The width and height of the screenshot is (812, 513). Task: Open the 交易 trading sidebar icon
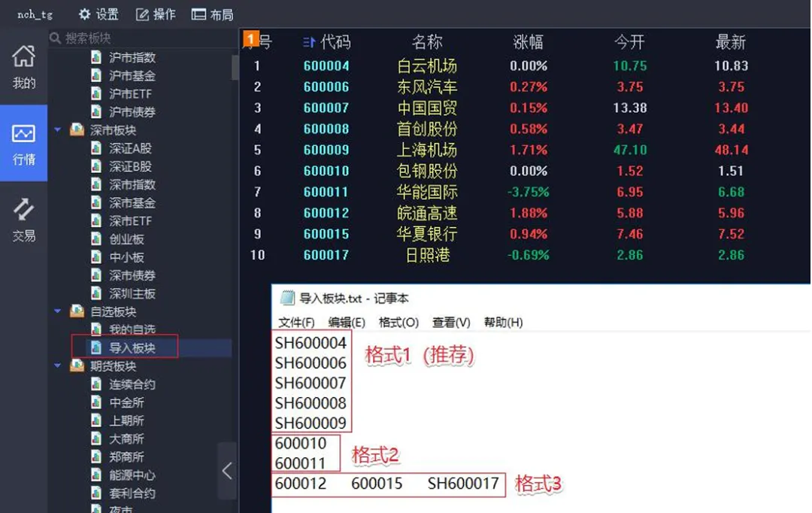tap(24, 220)
